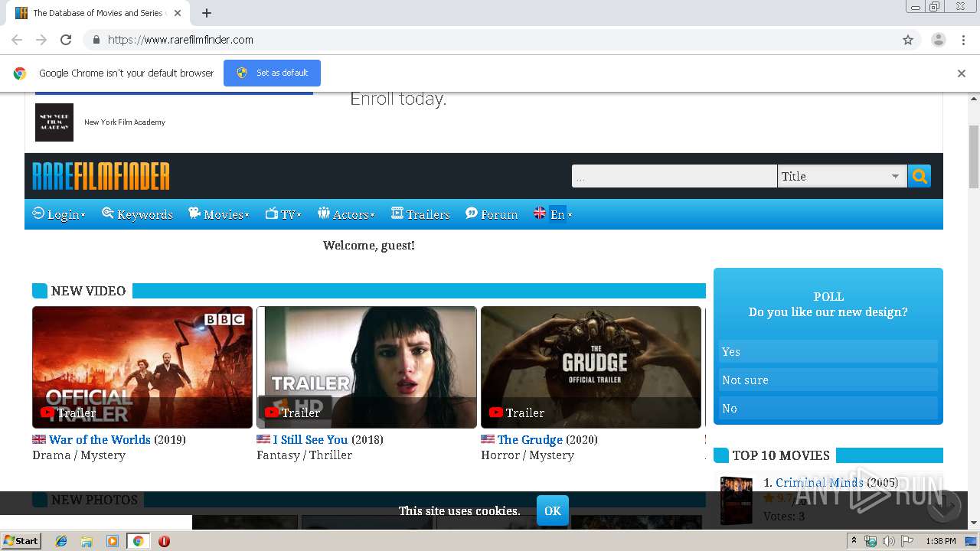This screenshot has width=980, height=551.
Task: Open the Keywords page
Action: click(x=138, y=214)
